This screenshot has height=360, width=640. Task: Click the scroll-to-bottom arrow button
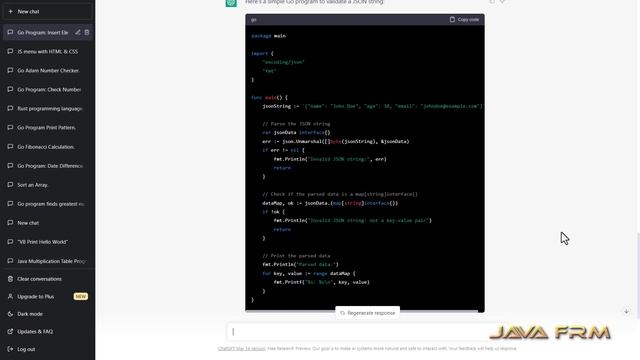626,312
